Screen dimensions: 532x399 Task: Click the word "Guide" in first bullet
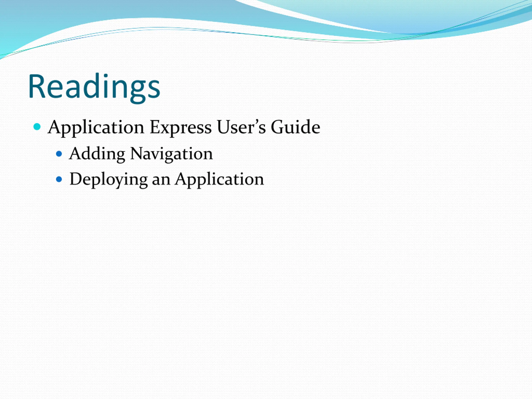295,127
